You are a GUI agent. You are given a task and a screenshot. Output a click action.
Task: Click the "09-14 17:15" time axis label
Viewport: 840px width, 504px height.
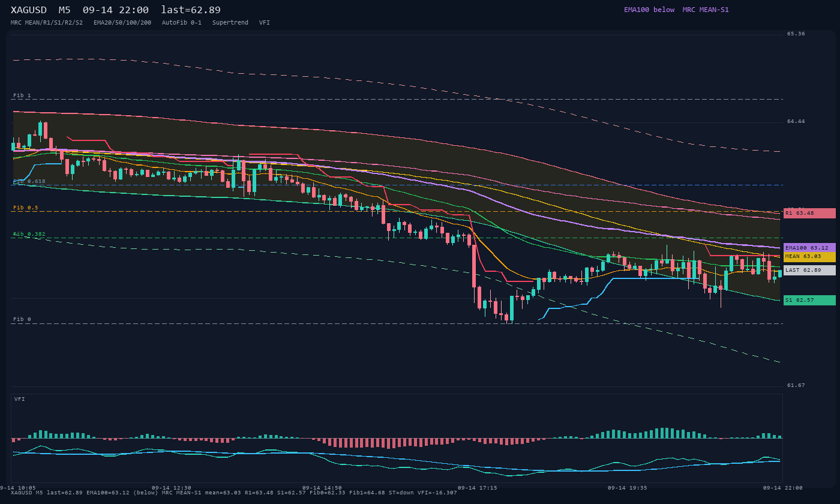coord(478,488)
